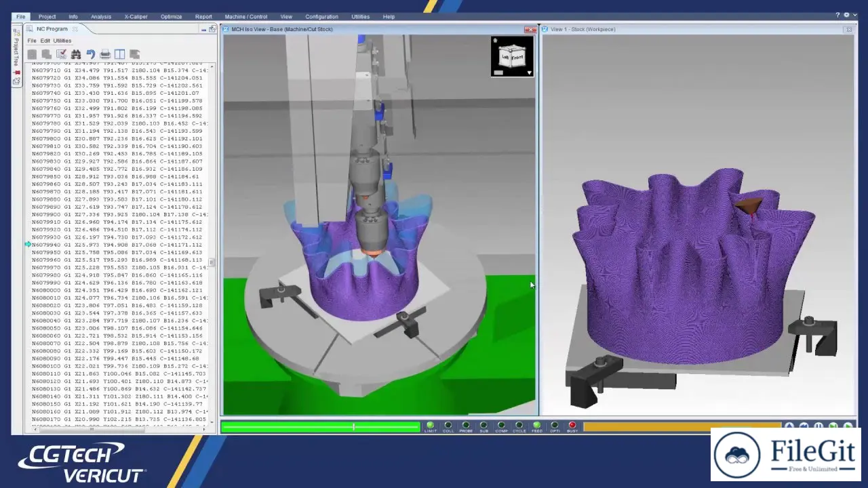Viewport: 868px width, 488px height.
Task: Click the View 1 window icon
Action: 545,29
